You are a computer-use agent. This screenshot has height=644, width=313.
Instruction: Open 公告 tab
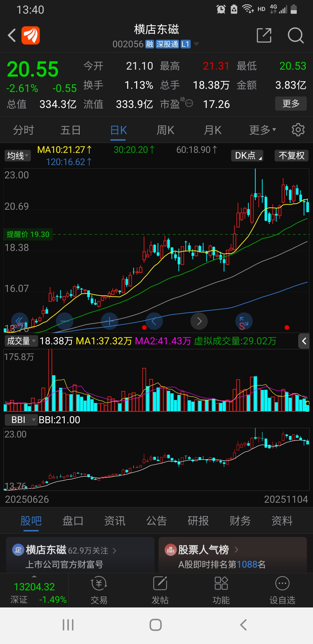156,521
